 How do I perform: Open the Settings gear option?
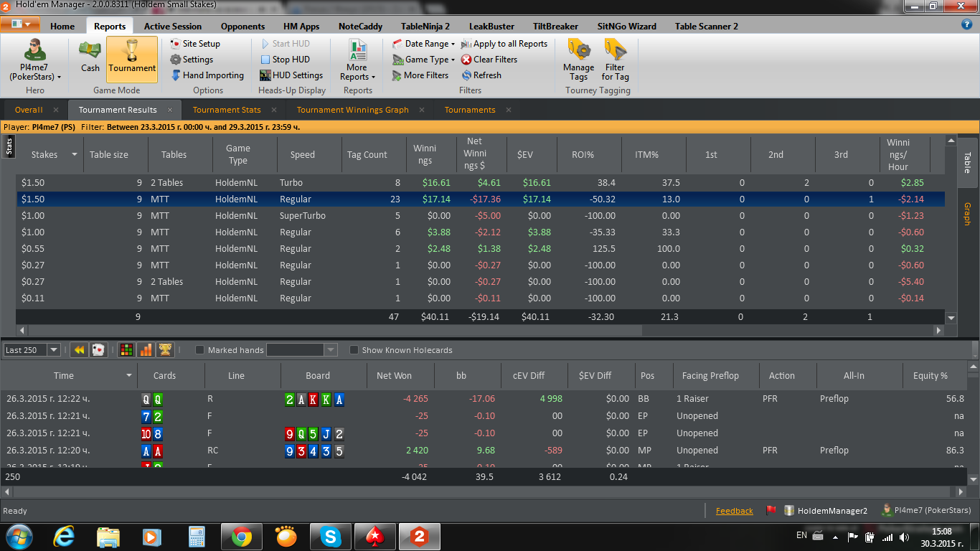[191, 60]
